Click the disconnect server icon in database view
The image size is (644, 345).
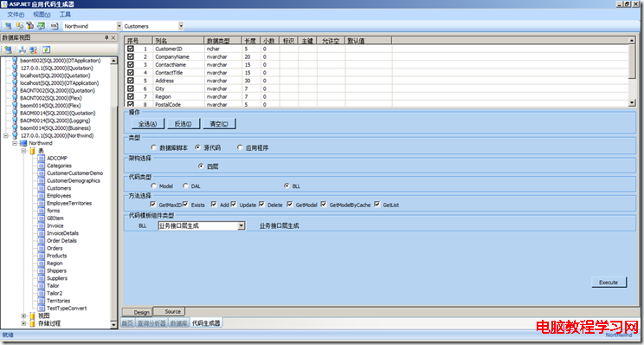click(33, 49)
